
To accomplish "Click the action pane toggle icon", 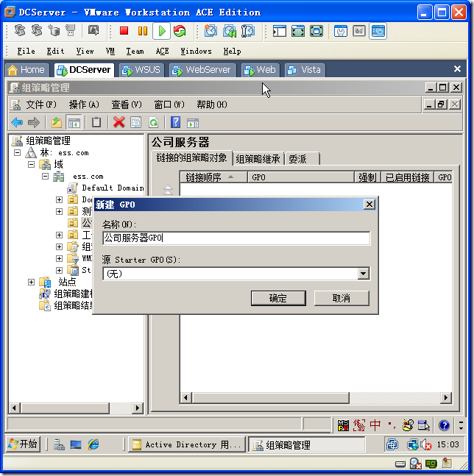I will [193, 123].
